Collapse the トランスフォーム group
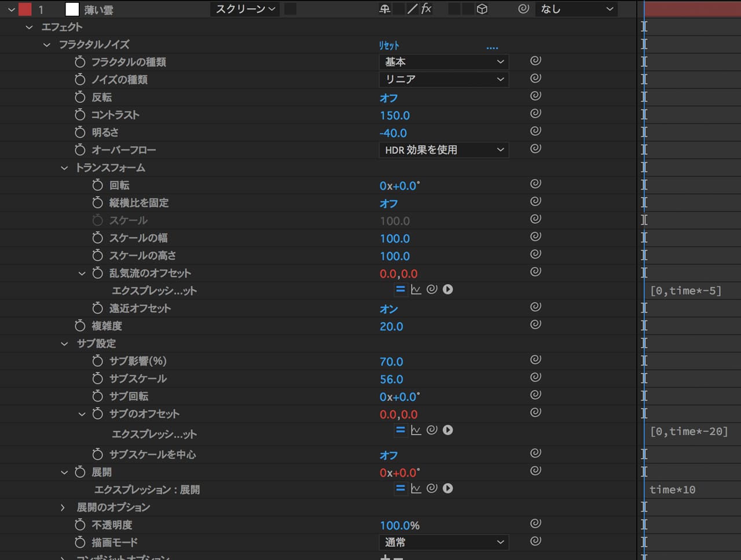 (x=64, y=168)
